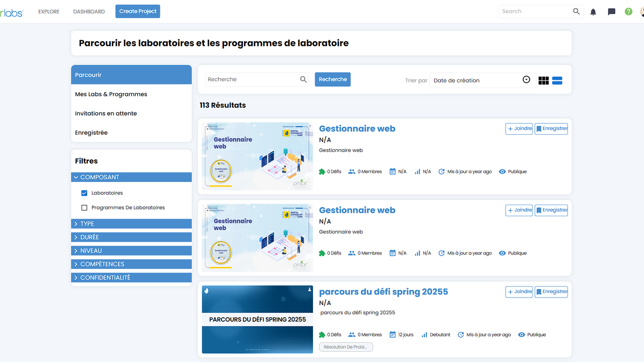Click Joindre on second Gestionnaire web card
The height and width of the screenshot is (362, 644).
(519, 210)
